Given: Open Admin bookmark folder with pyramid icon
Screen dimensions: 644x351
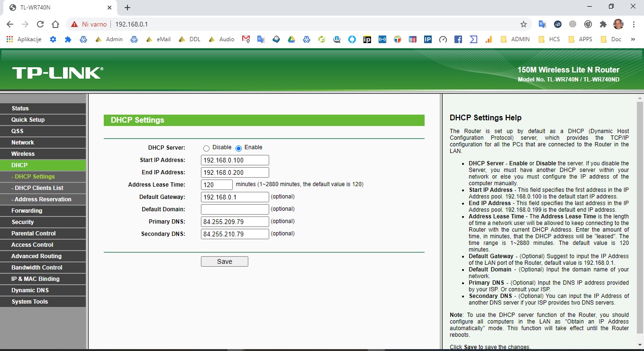Looking at the screenshot, I should tap(109, 39).
